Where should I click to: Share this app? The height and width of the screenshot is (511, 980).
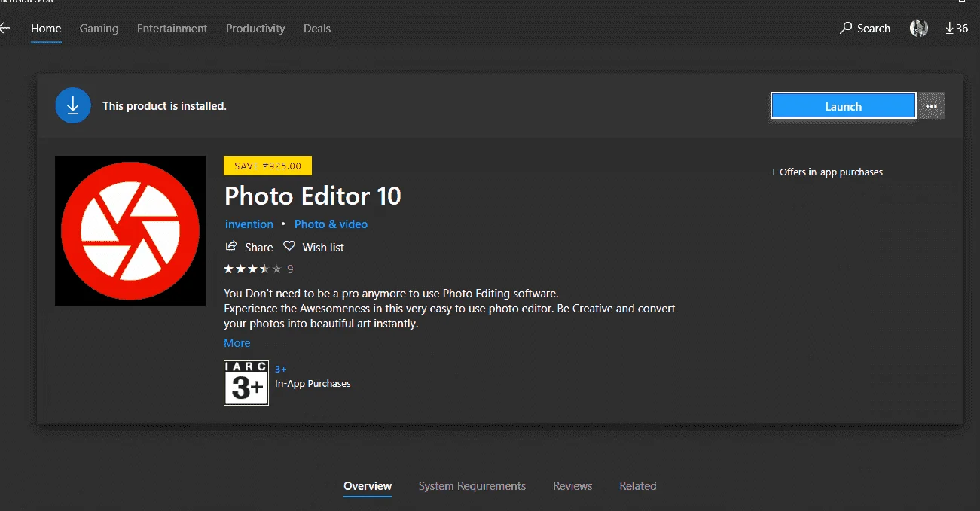click(x=249, y=247)
